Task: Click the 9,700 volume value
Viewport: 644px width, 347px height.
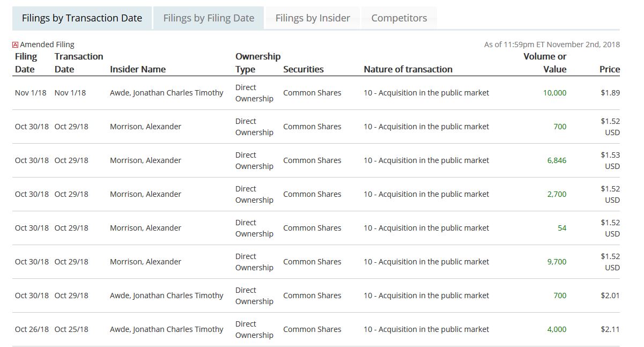Action: 557,262
